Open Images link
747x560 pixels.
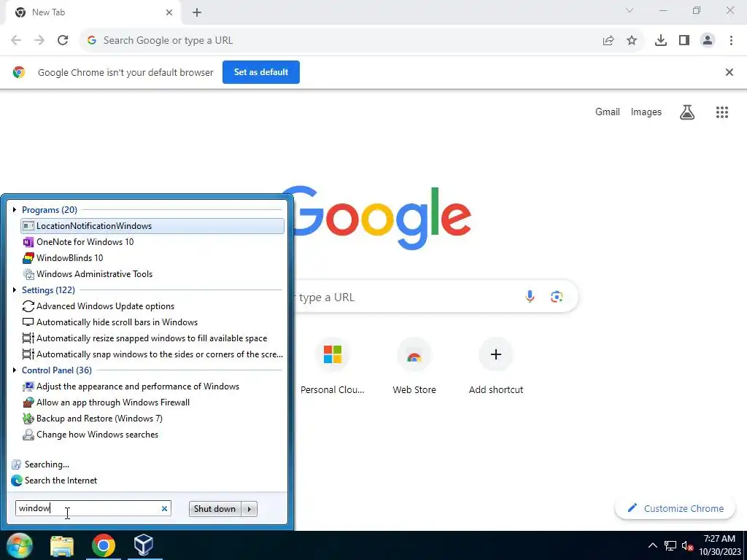click(x=646, y=112)
